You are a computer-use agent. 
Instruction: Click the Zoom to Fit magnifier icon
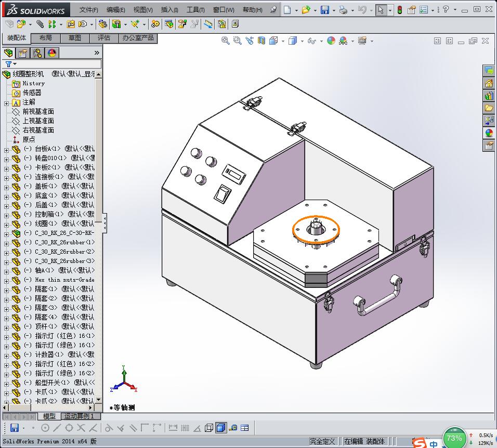pyautogui.click(x=225, y=41)
